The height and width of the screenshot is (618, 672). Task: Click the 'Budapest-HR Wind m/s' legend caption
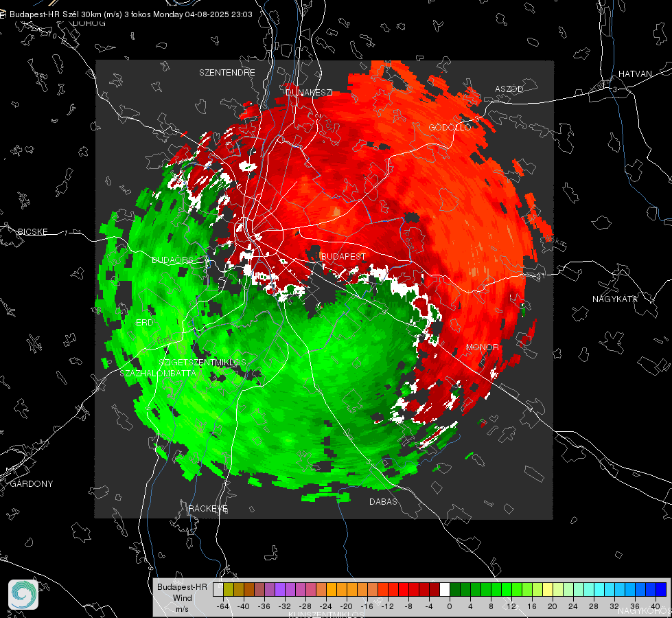[182, 597]
